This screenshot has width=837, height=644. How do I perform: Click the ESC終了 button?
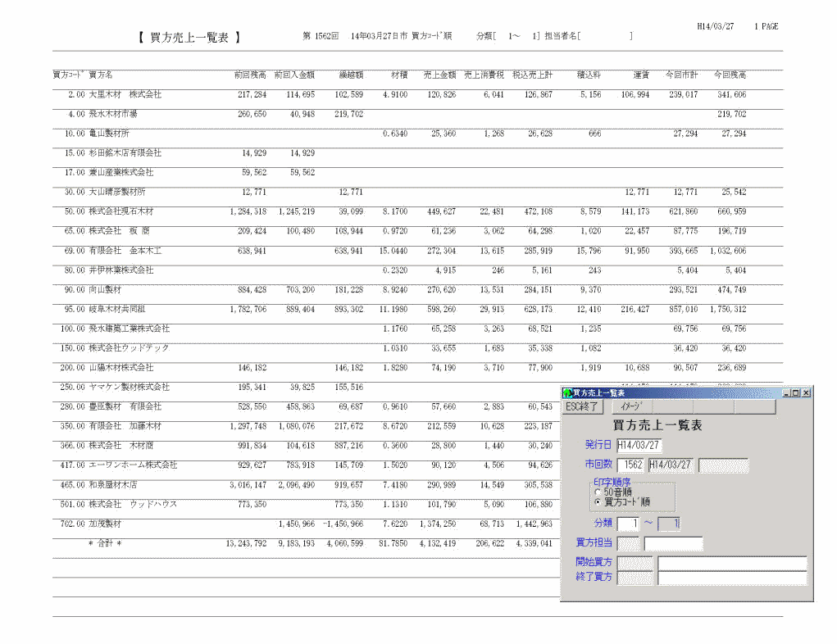pos(583,406)
